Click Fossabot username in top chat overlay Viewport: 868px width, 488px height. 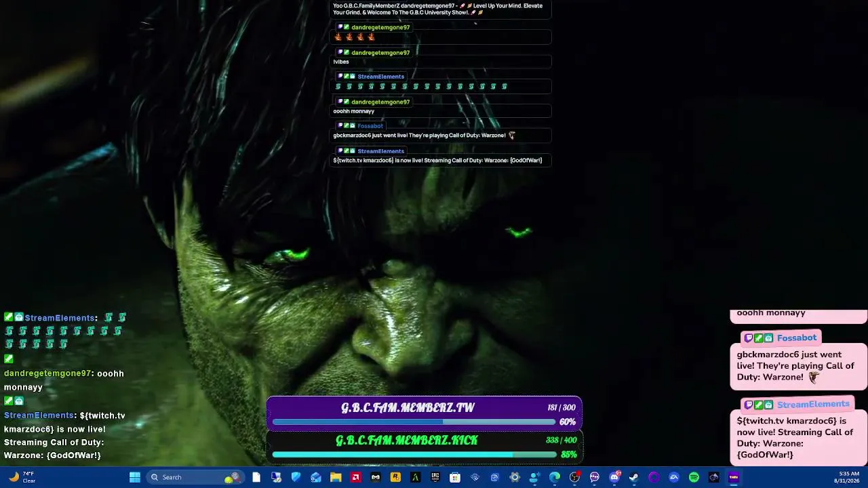(x=370, y=125)
